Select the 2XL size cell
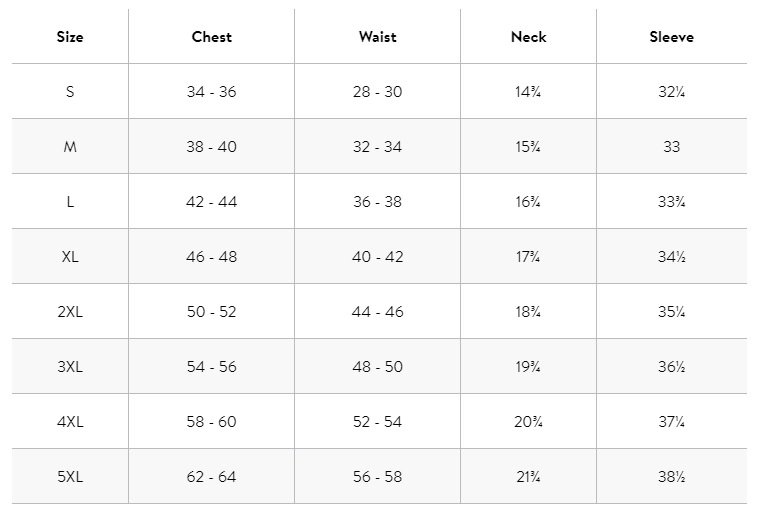 70,312
